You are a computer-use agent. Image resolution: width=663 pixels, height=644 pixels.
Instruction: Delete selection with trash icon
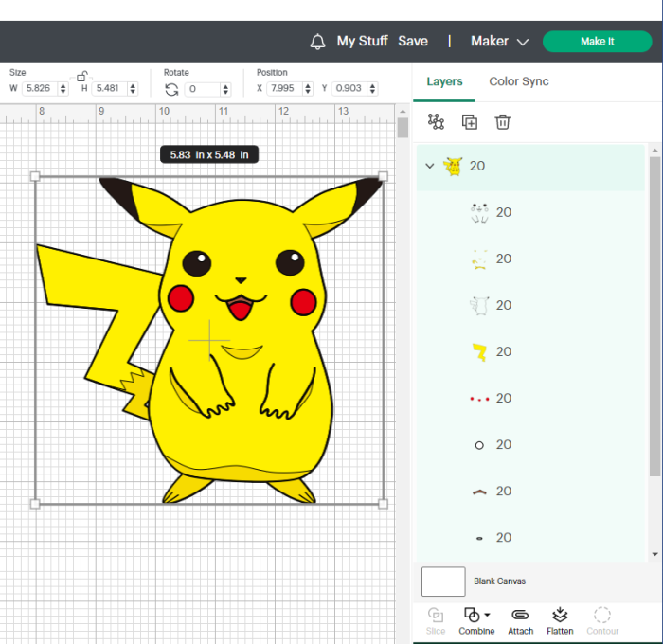(502, 122)
